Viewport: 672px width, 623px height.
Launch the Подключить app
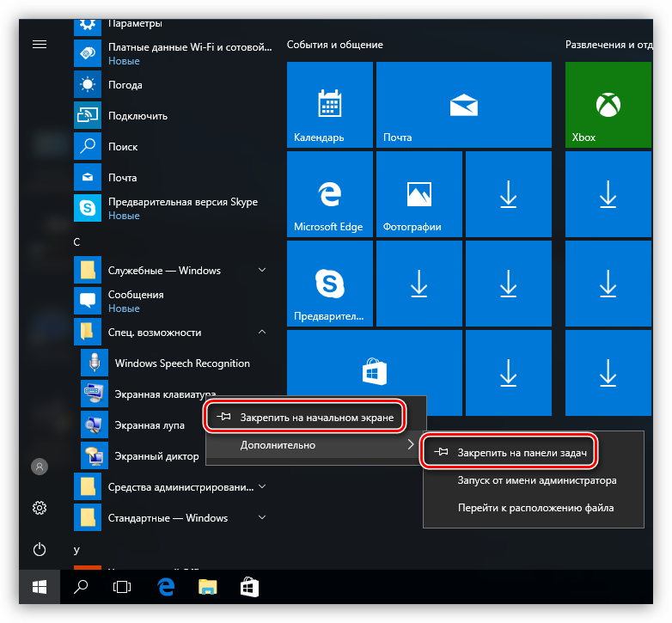tap(173, 115)
